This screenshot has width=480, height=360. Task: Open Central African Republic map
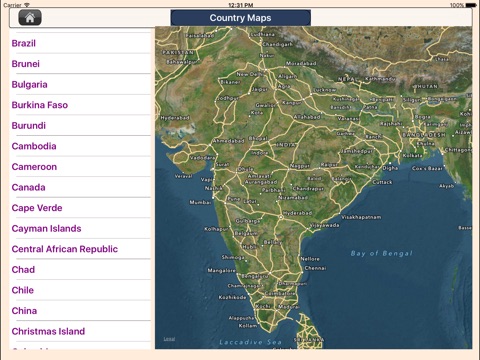[x=80, y=249]
